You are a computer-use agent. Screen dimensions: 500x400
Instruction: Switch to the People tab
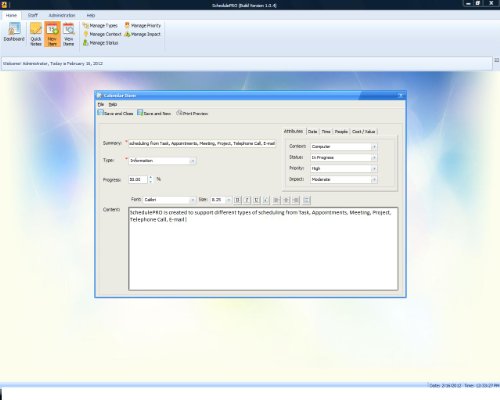pos(341,131)
